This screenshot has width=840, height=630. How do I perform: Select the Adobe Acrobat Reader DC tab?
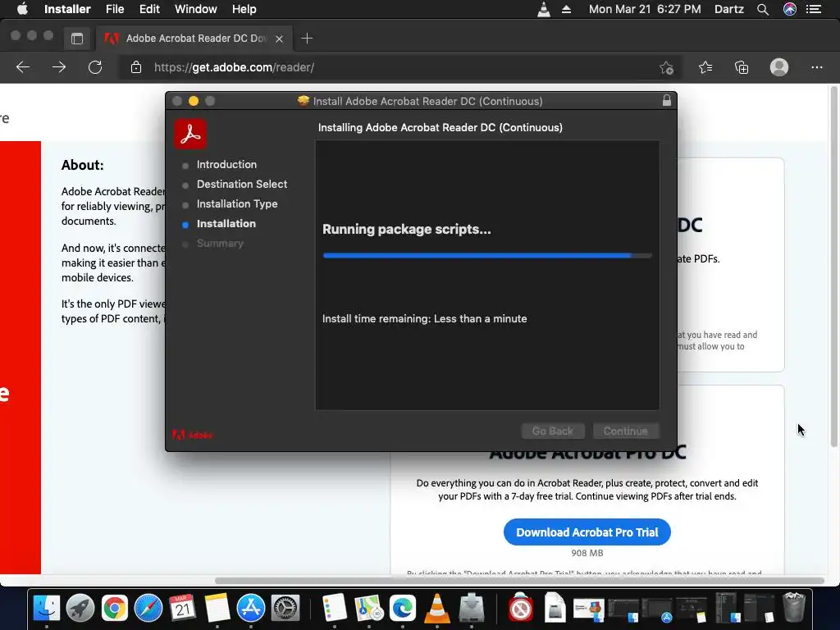[x=196, y=38]
